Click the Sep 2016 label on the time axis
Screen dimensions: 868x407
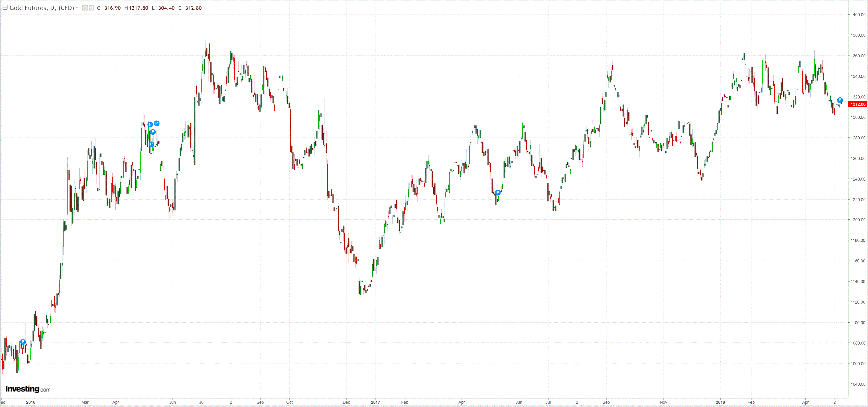point(260,402)
